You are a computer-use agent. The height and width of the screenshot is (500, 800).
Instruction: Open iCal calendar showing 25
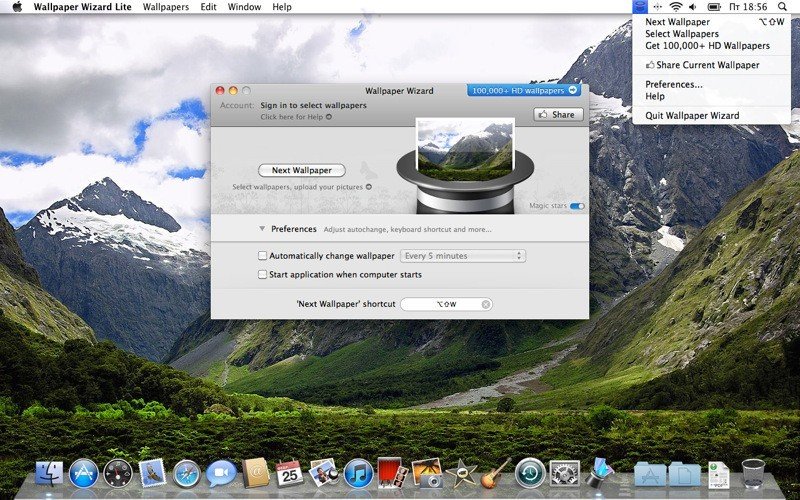click(289, 473)
